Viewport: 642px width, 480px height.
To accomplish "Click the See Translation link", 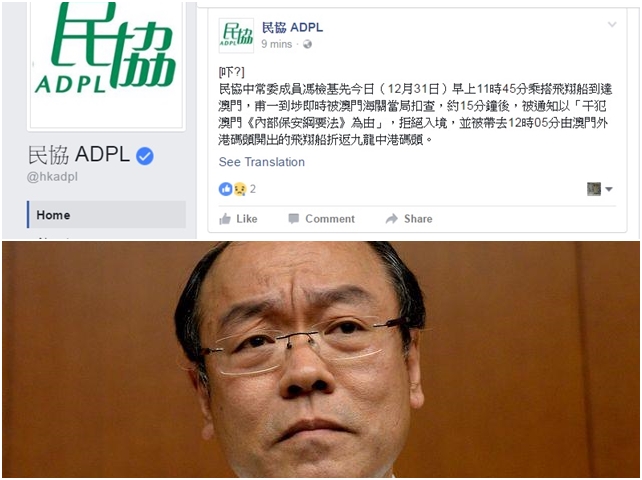I will 262,162.
